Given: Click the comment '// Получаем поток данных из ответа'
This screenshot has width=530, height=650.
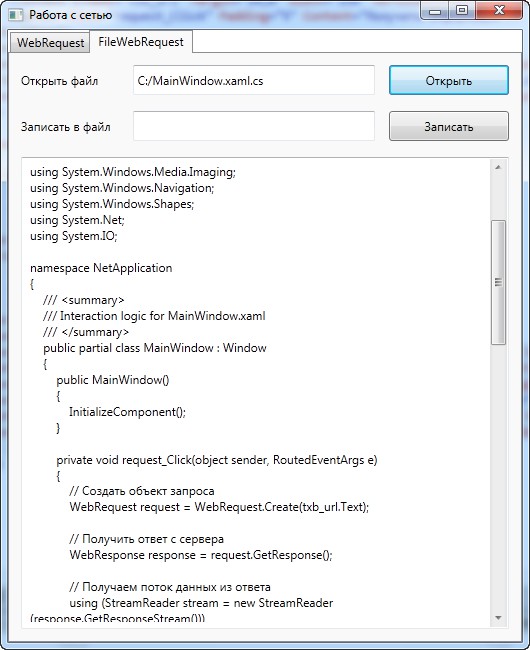Looking at the screenshot, I should coord(170,587).
